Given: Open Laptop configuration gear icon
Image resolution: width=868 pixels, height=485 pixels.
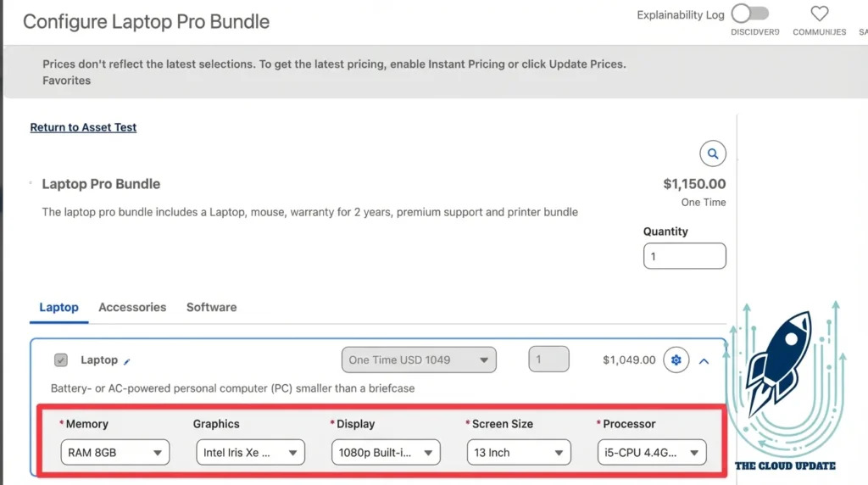Looking at the screenshot, I should [676, 360].
